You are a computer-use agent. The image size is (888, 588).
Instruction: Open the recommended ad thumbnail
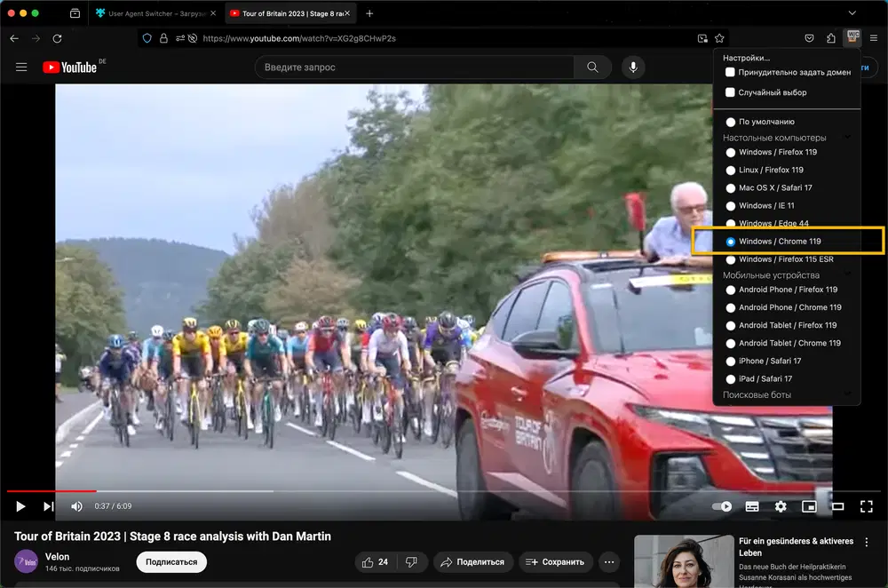684,561
